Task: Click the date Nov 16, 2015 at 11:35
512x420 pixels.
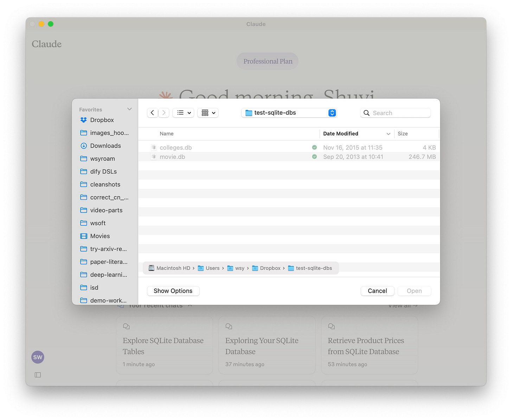Action: 353,148
